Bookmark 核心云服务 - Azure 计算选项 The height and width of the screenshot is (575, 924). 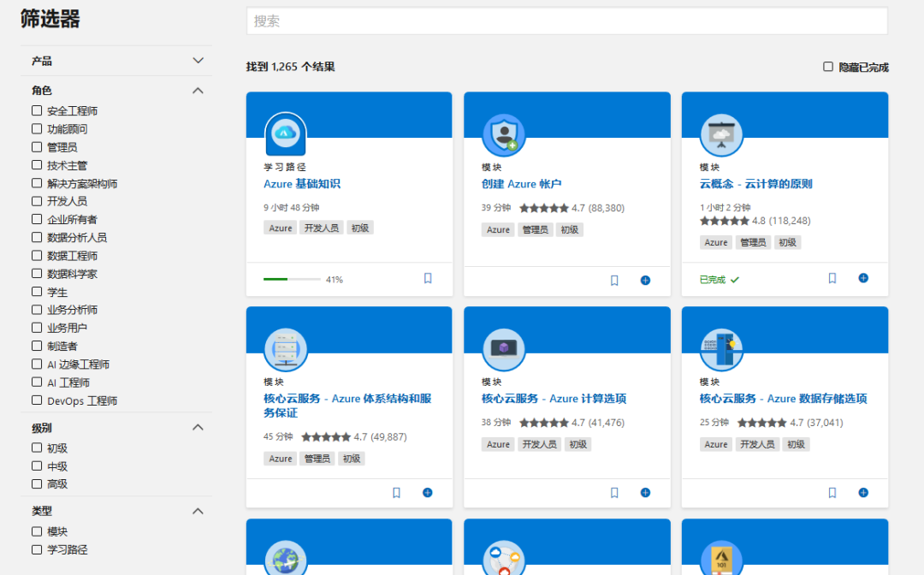(614, 493)
